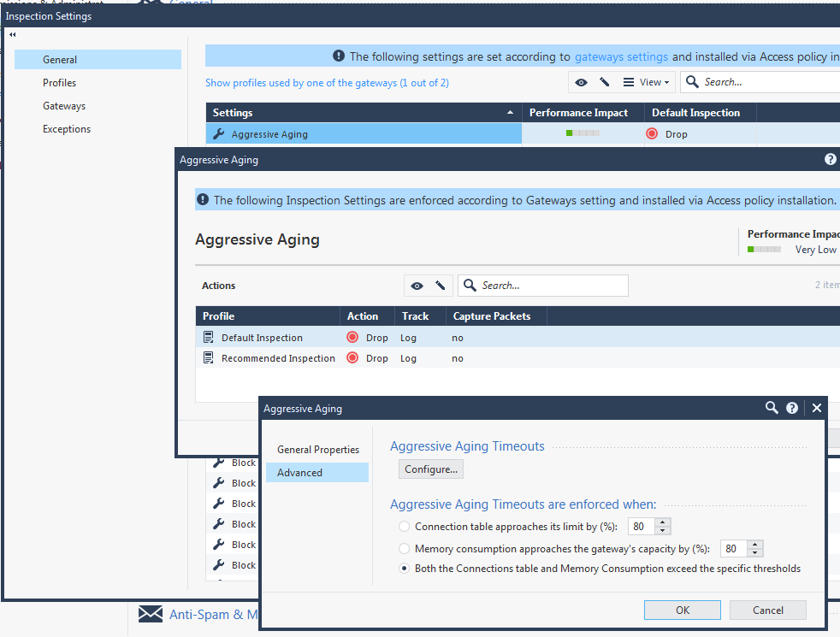Select Memory consumption approaches capacity radio
The height and width of the screenshot is (637, 840).
405,549
